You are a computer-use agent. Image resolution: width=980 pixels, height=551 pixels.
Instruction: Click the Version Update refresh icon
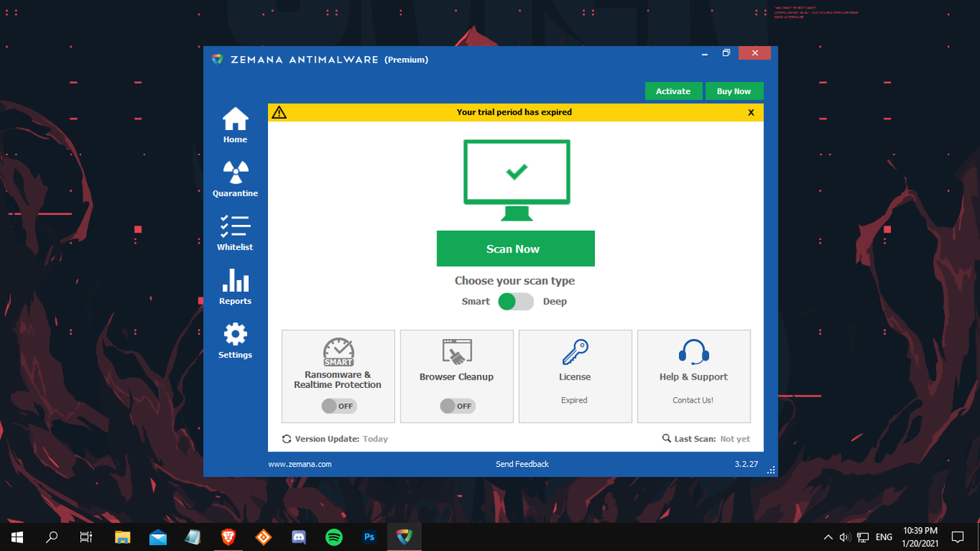click(286, 439)
